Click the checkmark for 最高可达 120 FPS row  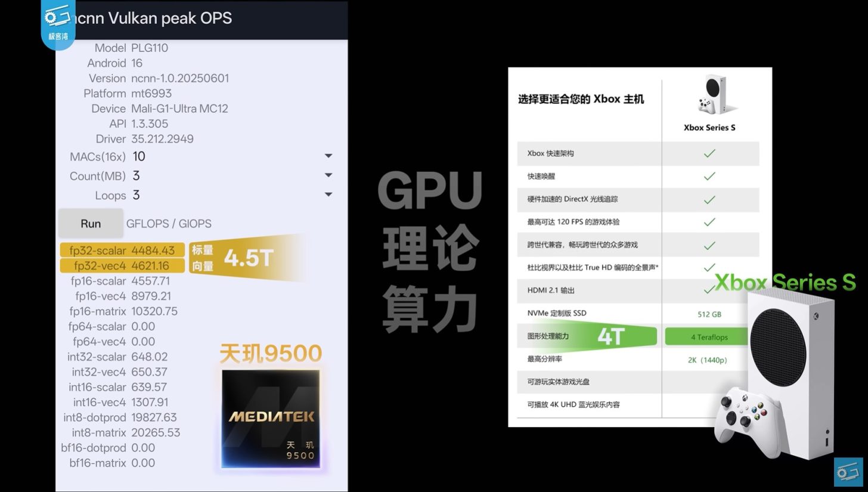[x=709, y=222]
